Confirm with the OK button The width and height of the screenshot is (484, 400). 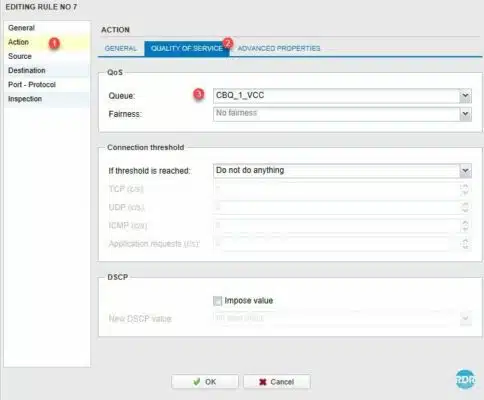coord(205,382)
